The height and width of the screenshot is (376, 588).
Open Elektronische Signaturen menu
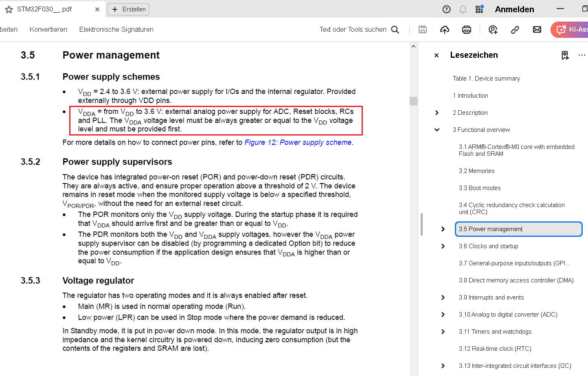(x=116, y=29)
